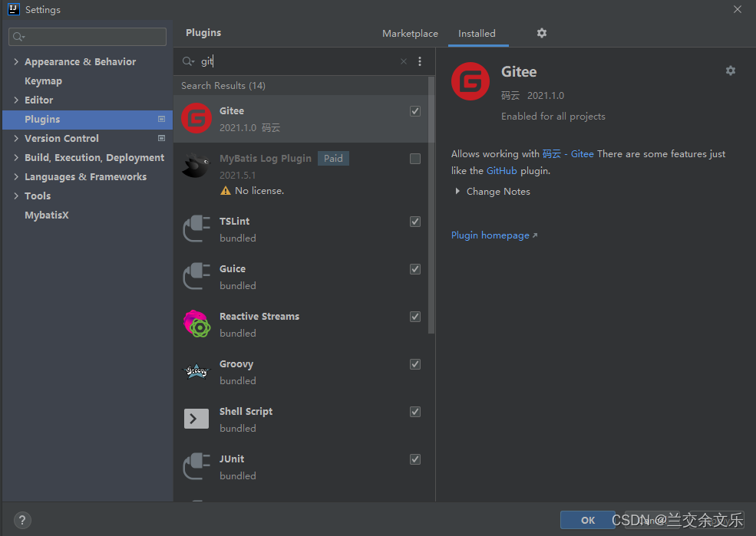Expand Build, Execution, Deployment node
The height and width of the screenshot is (536, 756).
[16, 157]
